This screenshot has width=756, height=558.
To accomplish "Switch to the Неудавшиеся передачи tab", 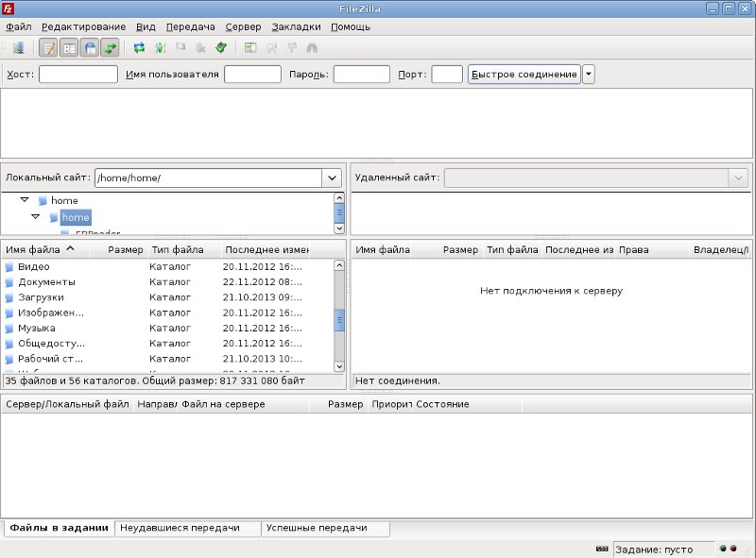I will pos(187,529).
